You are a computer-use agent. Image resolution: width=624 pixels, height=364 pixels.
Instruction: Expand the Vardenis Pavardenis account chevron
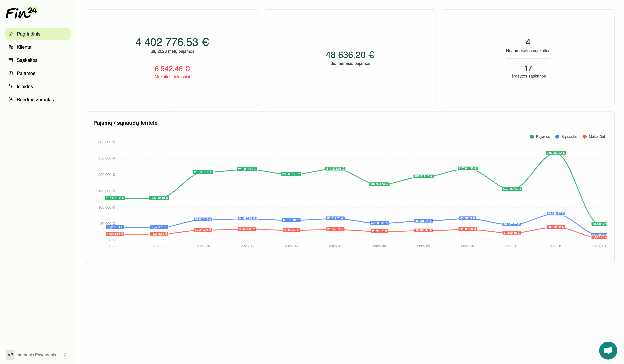(x=65, y=355)
